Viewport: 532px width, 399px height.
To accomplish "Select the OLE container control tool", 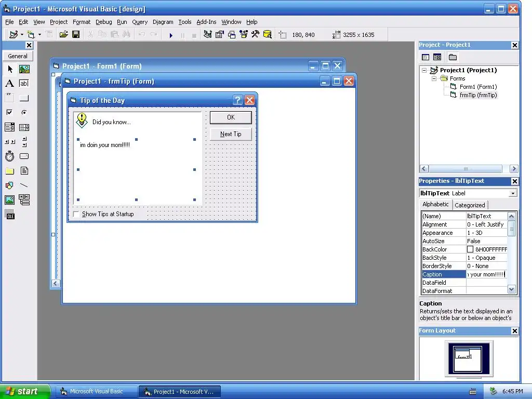I will (x=10, y=215).
